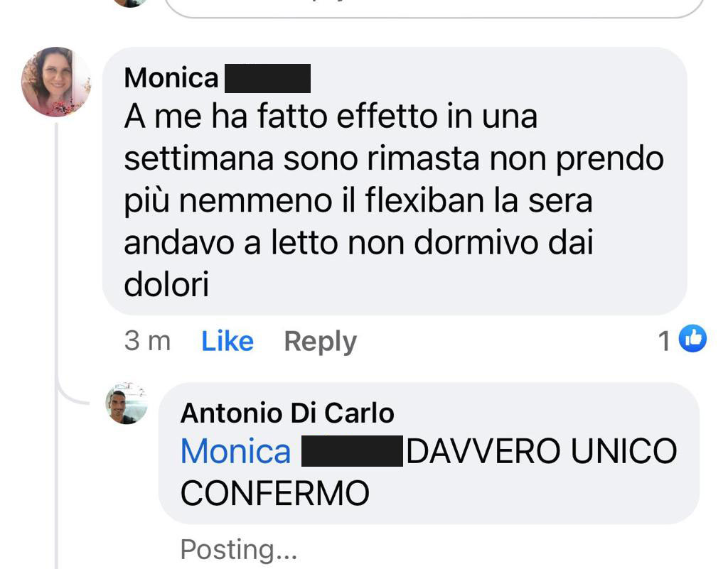Open Antonio Di Carlo's profile avatar
Viewport: 728px width, 569px height.
127,403
